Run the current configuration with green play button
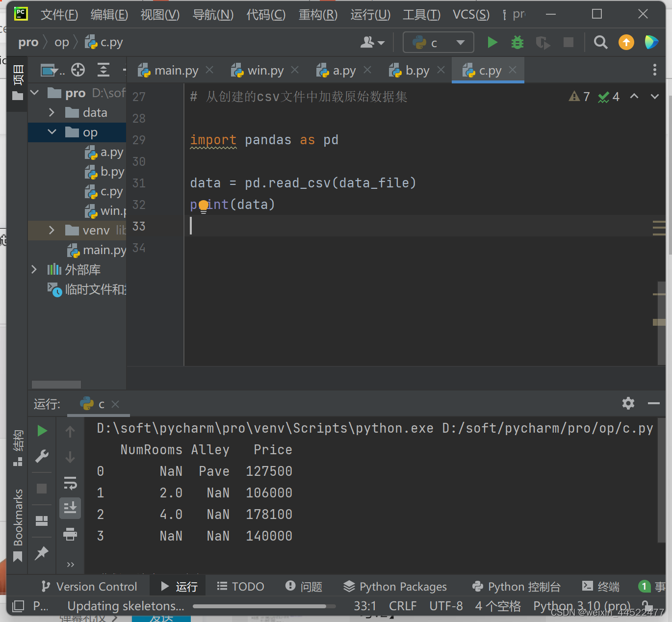 tap(492, 43)
